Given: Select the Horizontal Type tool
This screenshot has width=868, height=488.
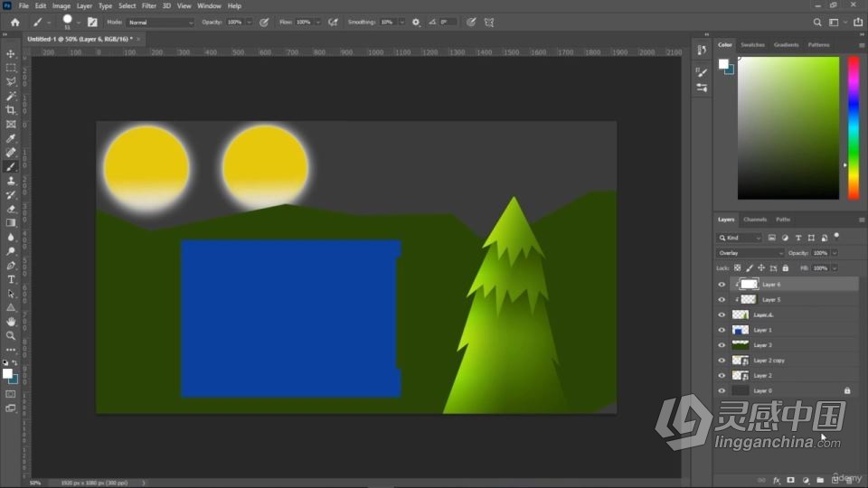Looking at the screenshot, I should (11, 279).
